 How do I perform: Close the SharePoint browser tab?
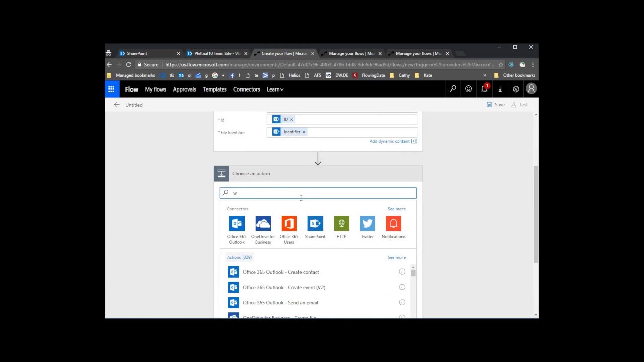click(178, 53)
